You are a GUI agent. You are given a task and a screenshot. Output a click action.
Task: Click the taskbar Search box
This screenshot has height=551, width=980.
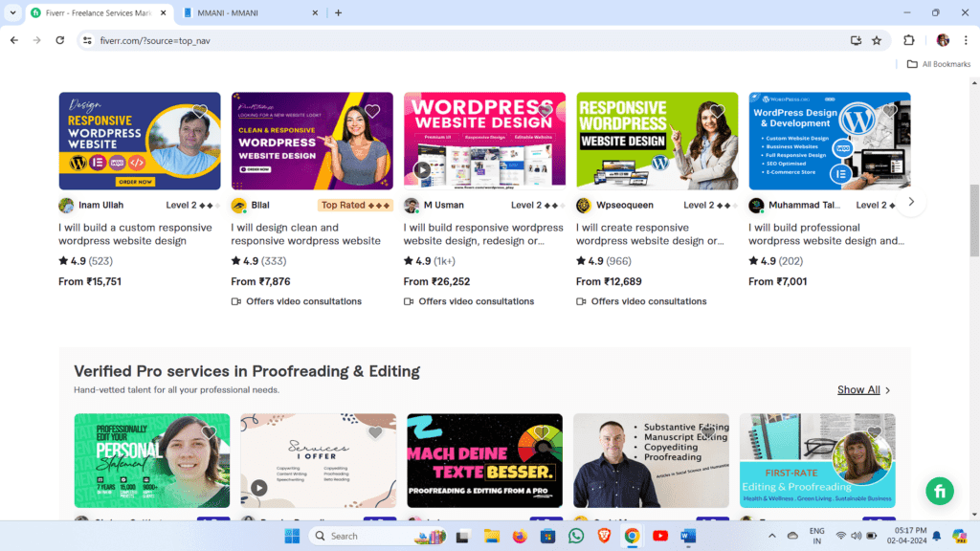[378, 536]
